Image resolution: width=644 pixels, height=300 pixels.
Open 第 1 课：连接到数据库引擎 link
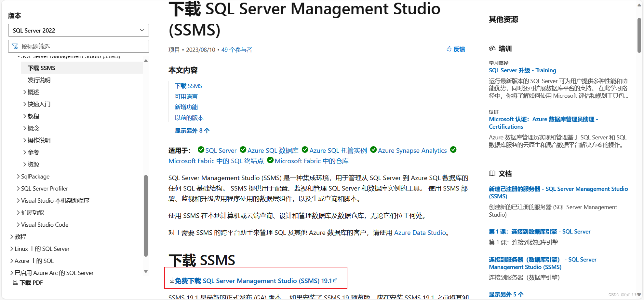[540, 232]
